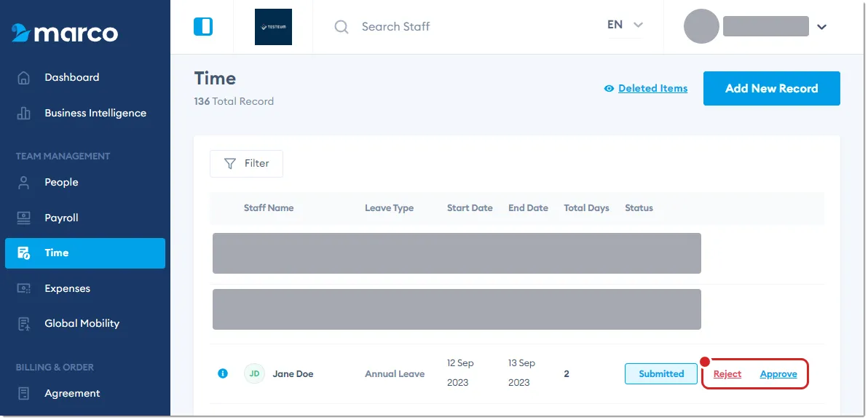Approve Jane Doe's leave request
Screen dimensions: 868x420
778,374
